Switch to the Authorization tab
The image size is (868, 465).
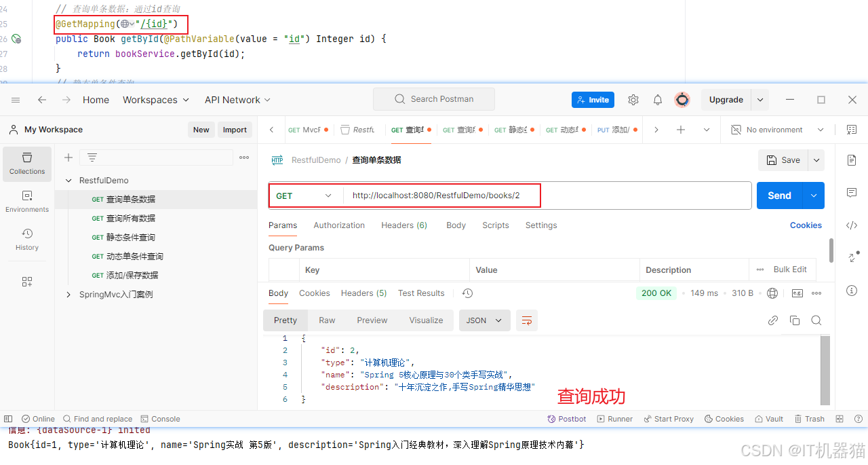pyautogui.click(x=339, y=225)
